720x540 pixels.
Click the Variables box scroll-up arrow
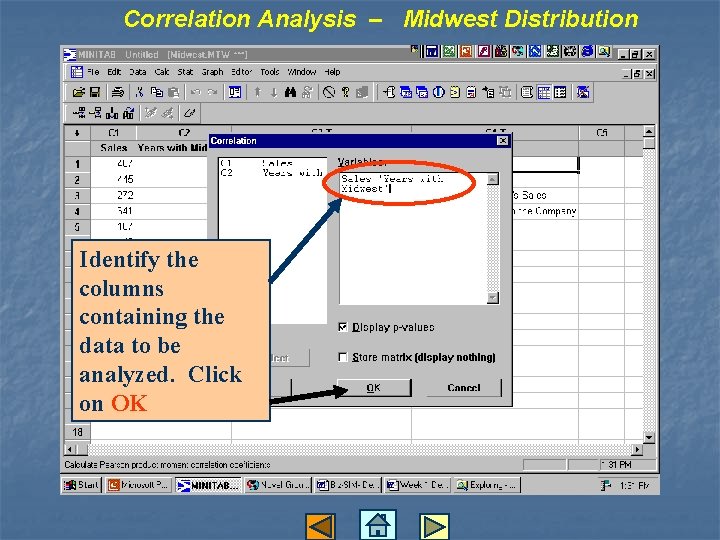492,179
